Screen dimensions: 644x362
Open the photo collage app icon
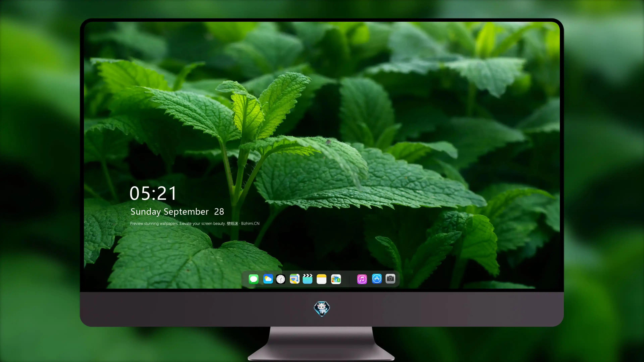(336, 279)
